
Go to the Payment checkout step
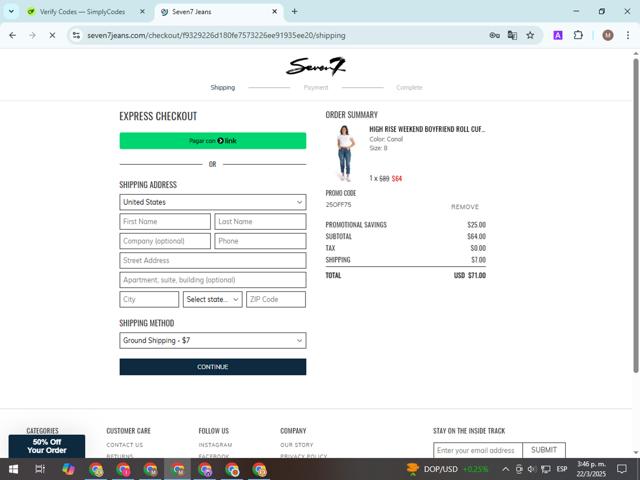click(316, 87)
